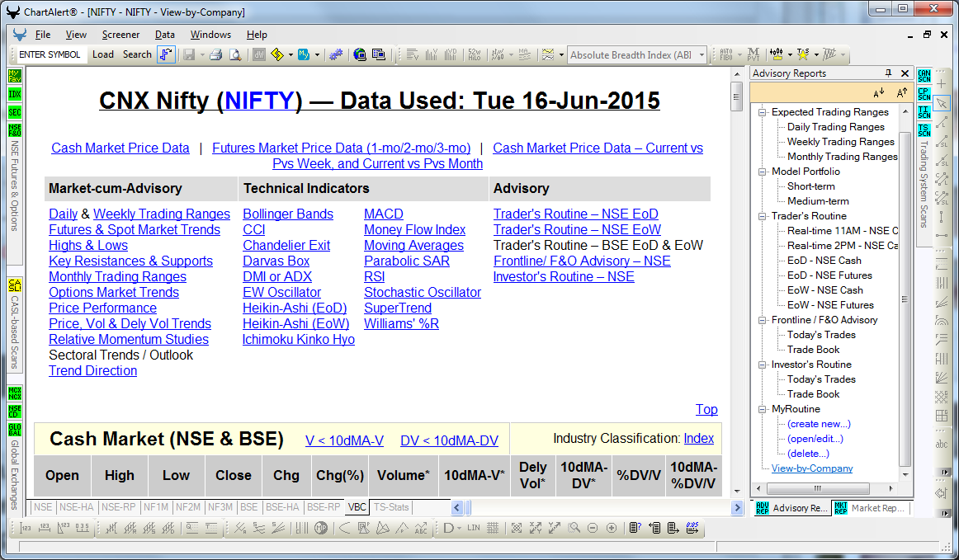This screenshot has width=959, height=560.
Task: Collapse the MyRoutine tree node
Action: click(762, 410)
